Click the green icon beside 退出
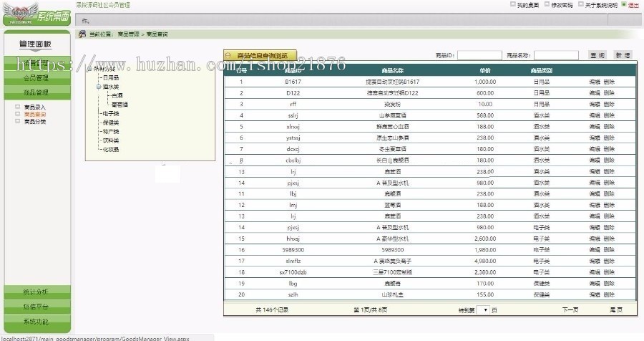644x341 pixels. (624, 4)
